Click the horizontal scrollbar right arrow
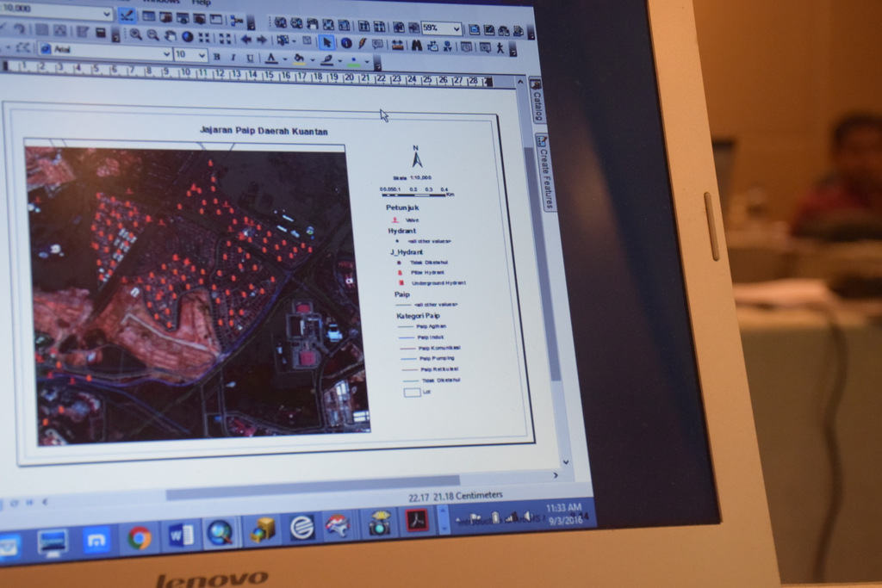This screenshot has height=588, width=882. (x=556, y=475)
